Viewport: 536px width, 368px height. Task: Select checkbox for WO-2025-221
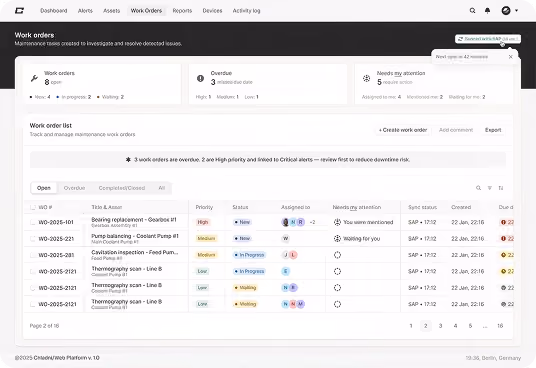click(x=33, y=238)
